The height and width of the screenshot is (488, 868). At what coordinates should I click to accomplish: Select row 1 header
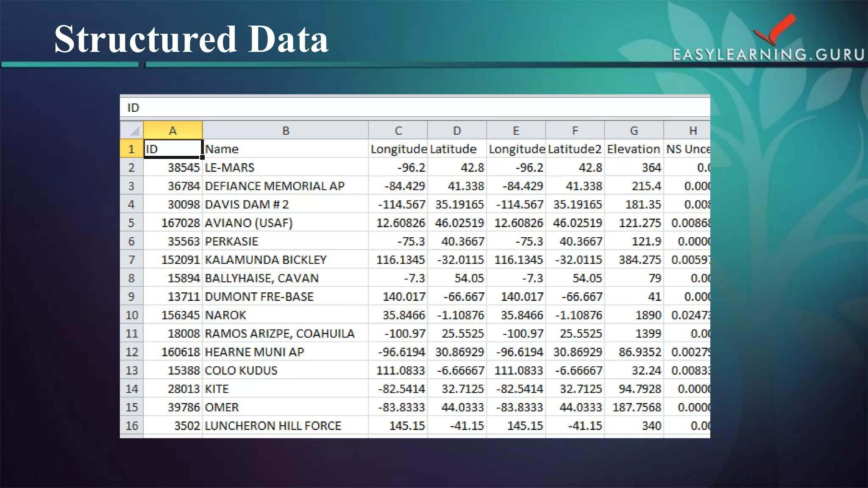tap(131, 149)
